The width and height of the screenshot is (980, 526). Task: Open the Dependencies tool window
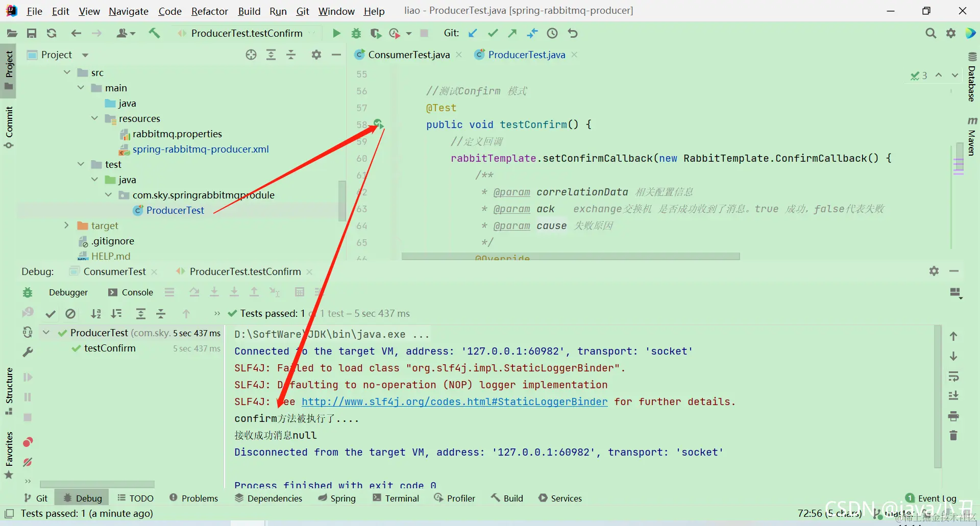pyautogui.click(x=268, y=498)
